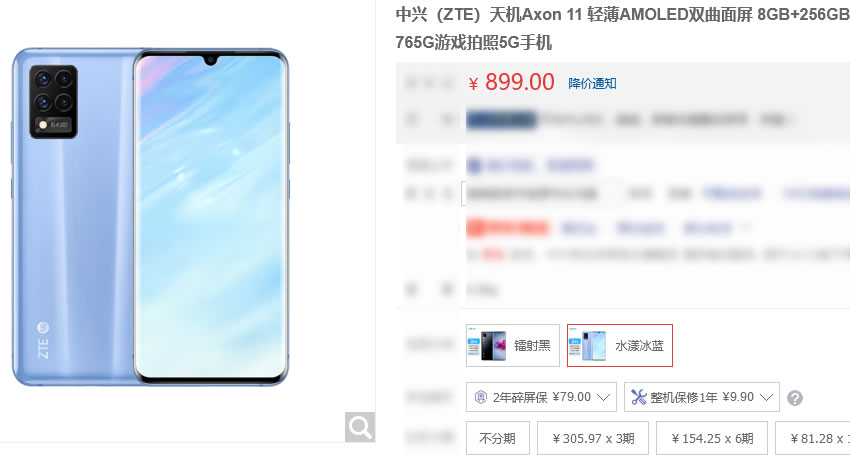
Task: Click the wrench icon in the warranty option
Action: pos(639,398)
